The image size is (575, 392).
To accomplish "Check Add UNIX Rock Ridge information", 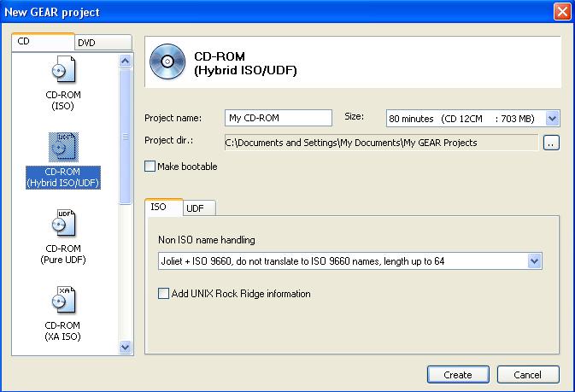I will tap(164, 294).
